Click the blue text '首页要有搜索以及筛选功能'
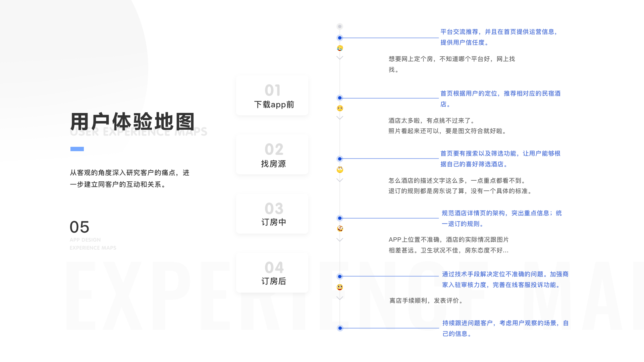644x362 pixels. [478, 154]
